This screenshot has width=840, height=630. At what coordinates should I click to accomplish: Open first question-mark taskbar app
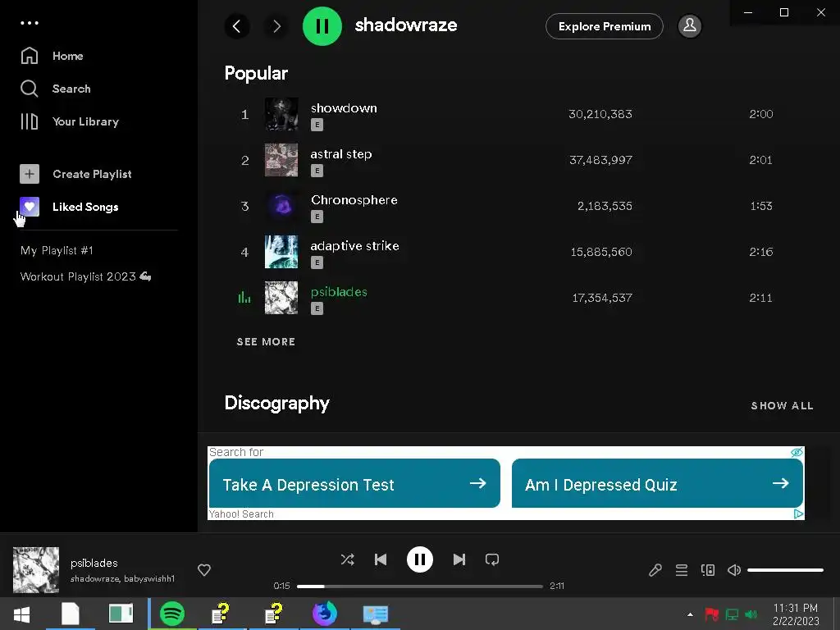point(221,614)
